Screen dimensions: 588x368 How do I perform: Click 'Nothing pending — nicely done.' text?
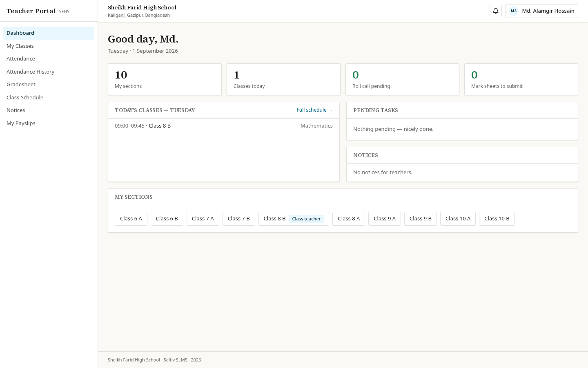point(393,129)
